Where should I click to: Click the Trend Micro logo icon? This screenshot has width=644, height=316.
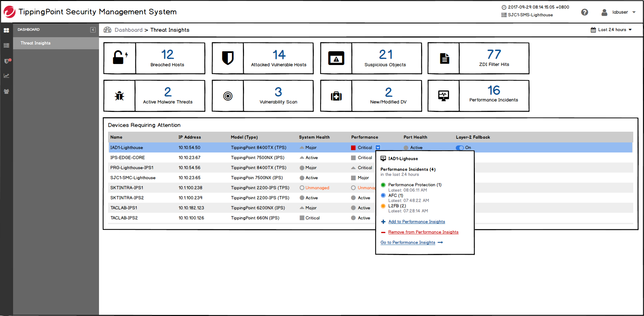(9, 12)
